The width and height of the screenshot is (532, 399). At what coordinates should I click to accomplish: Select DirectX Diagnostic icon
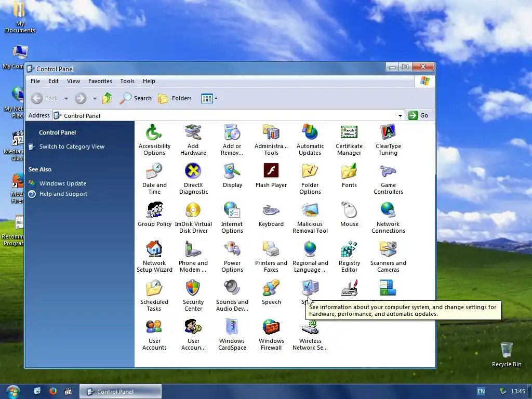193,179
